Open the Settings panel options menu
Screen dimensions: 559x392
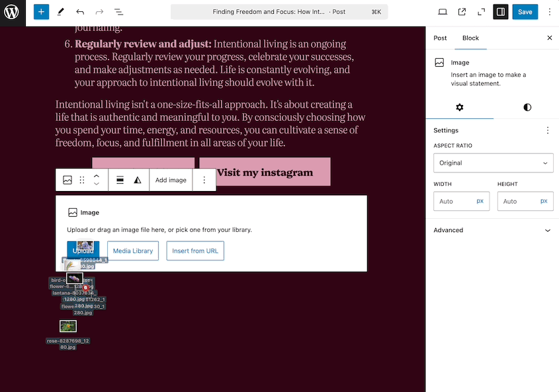click(548, 130)
